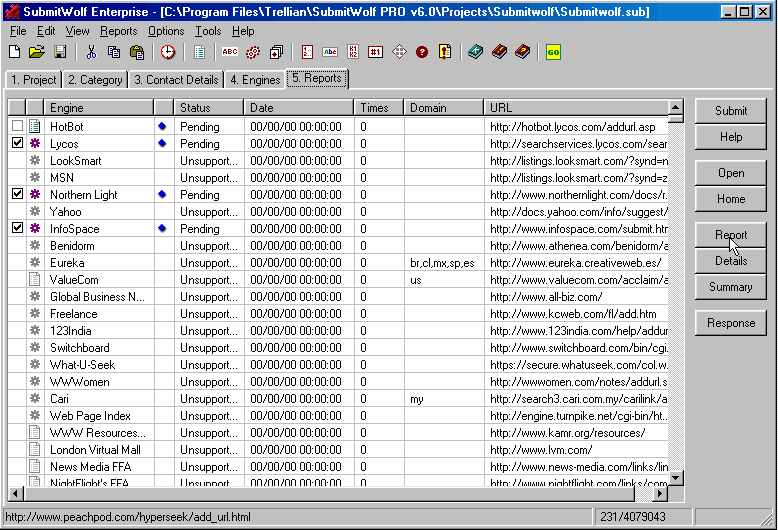Click the Paste clipboard icon
This screenshot has width=778, height=530.
137,52
